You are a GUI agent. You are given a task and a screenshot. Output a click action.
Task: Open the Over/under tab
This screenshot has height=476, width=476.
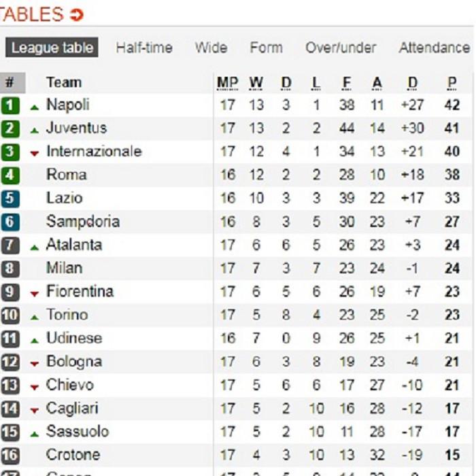[x=340, y=48]
